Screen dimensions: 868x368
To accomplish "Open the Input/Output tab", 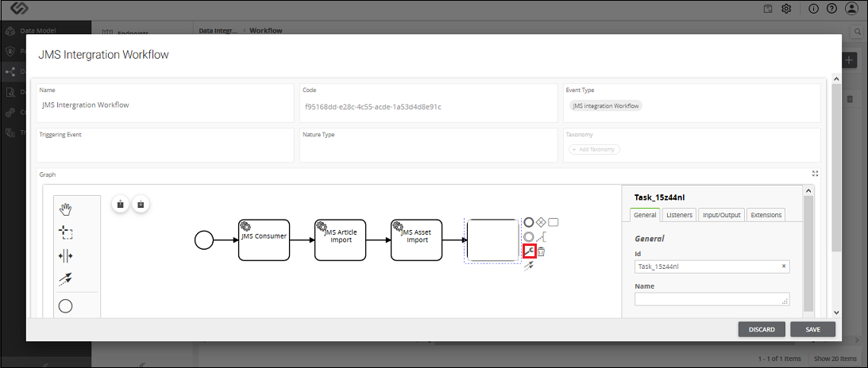I will coord(721,215).
